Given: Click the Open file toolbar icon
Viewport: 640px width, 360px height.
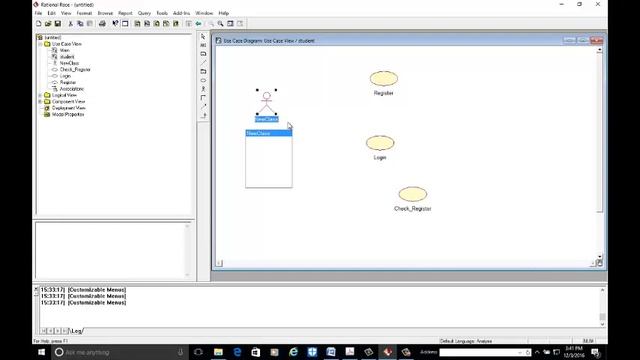Looking at the screenshot, I should coord(48,24).
